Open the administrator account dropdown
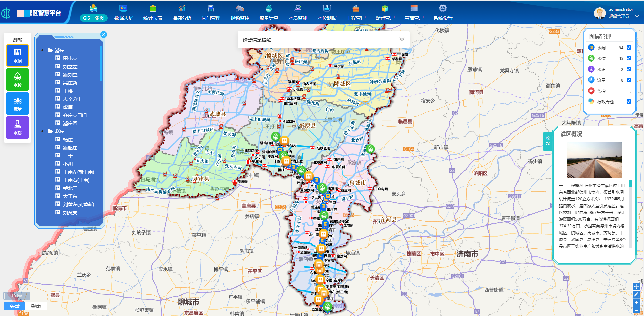 (637, 16)
